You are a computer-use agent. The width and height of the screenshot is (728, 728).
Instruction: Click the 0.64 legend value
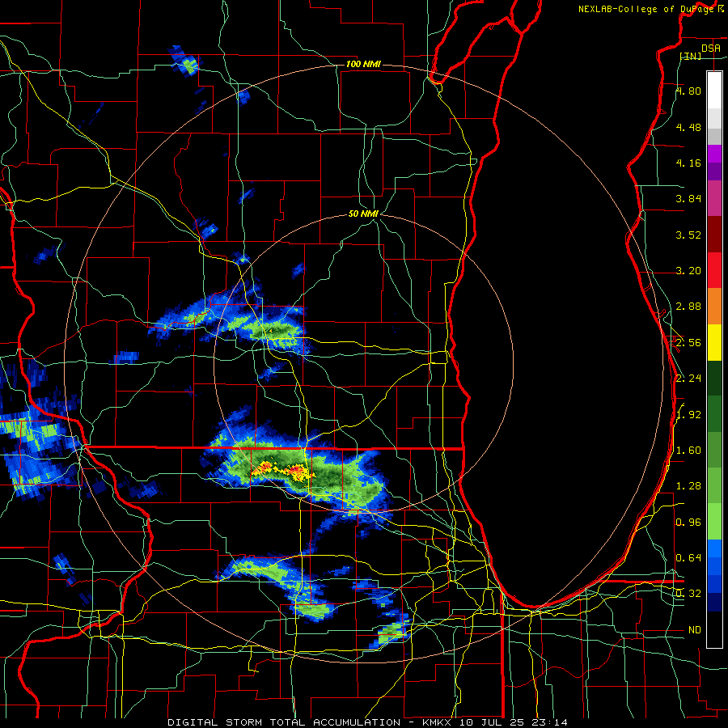[688, 558]
